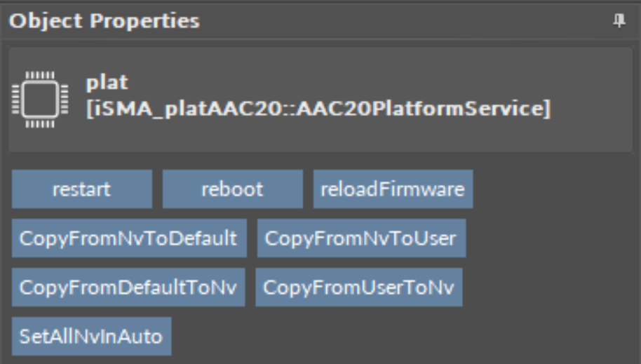This screenshot has height=364, width=641.
Task: Click the iSMA_platAAC20::AAC20PlatformService type text
Action: (318, 110)
